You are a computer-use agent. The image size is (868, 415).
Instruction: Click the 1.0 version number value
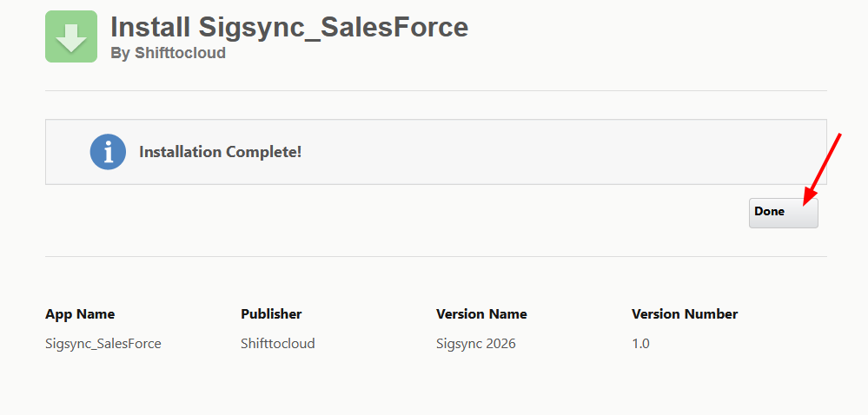click(640, 344)
